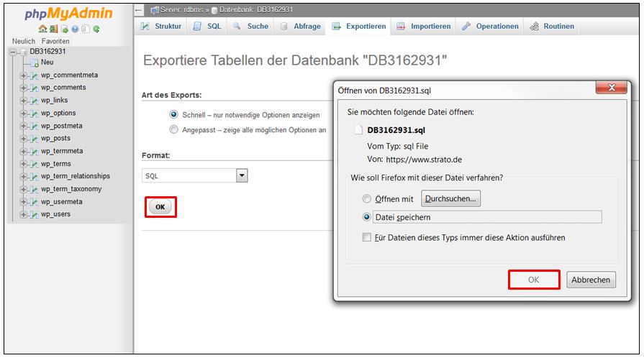The width and height of the screenshot is (644, 358).
Task: Click table icon next to wp_postmeta
Action: click(x=35, y=126)
